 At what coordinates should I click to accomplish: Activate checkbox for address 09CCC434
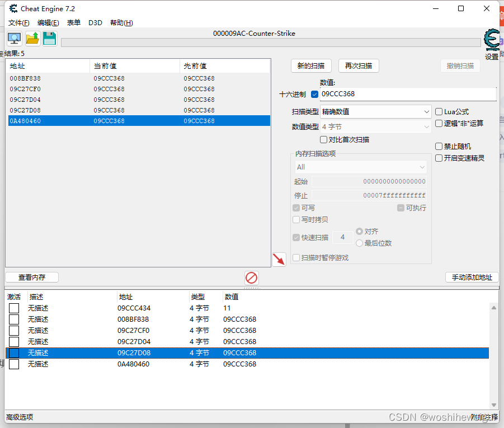click(14, 308)
